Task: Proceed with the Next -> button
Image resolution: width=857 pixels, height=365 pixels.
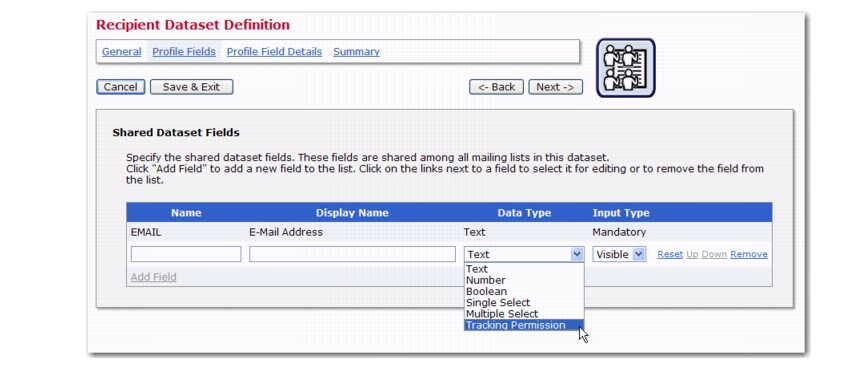Action: click(555, 87)
